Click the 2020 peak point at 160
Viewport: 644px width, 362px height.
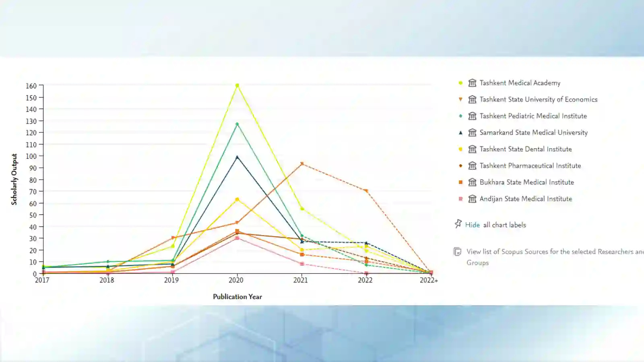click(x=237, y=85)
